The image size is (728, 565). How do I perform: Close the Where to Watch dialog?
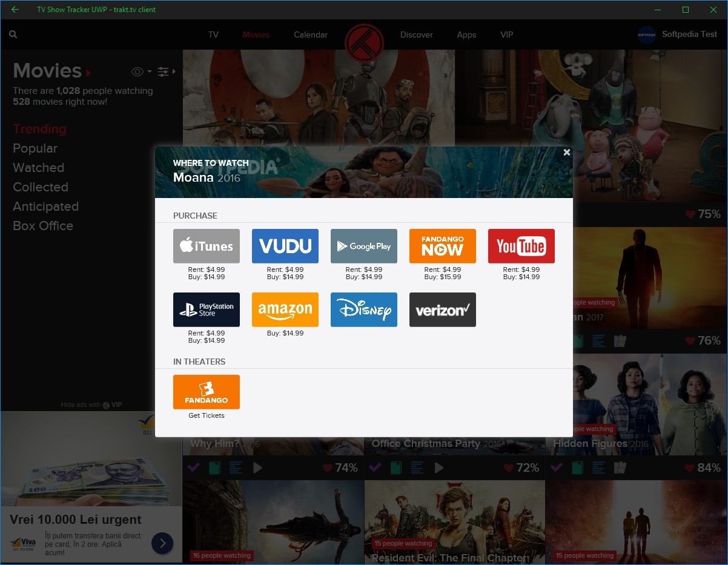click(x=566, y=153)
